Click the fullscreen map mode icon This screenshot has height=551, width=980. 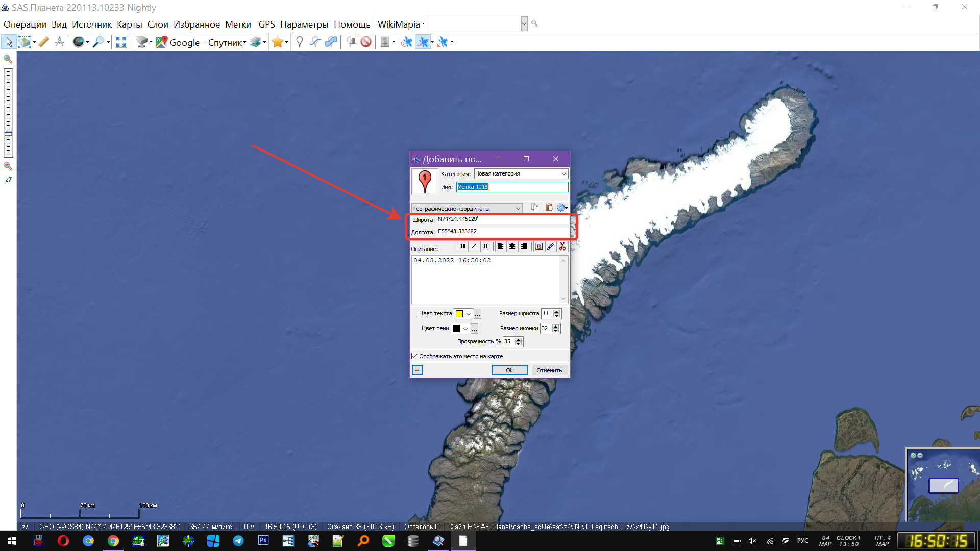coord(121,42)
